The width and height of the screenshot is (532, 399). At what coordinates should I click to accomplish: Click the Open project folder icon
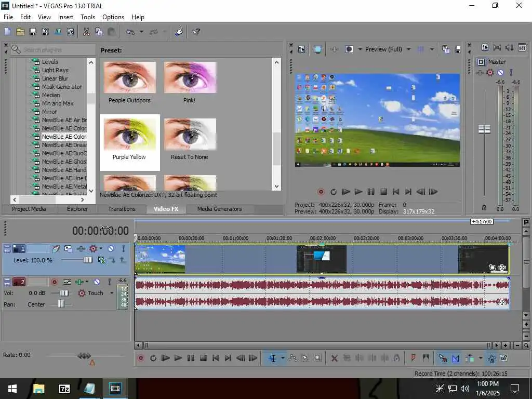click(20, 32)
